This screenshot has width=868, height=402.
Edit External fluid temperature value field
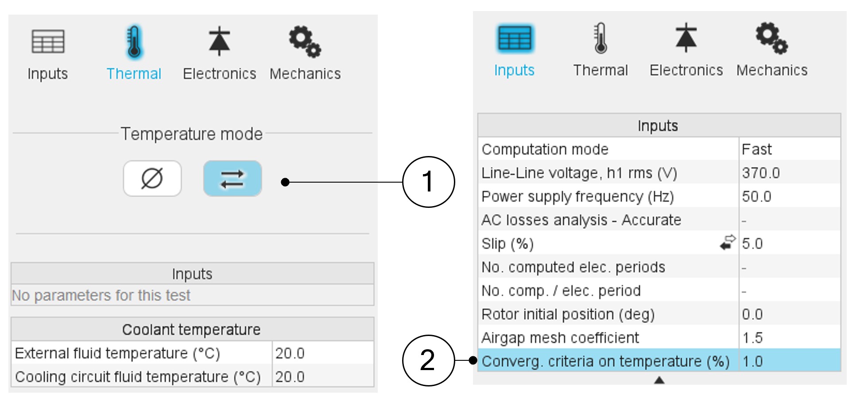click(x=322, y=353)
